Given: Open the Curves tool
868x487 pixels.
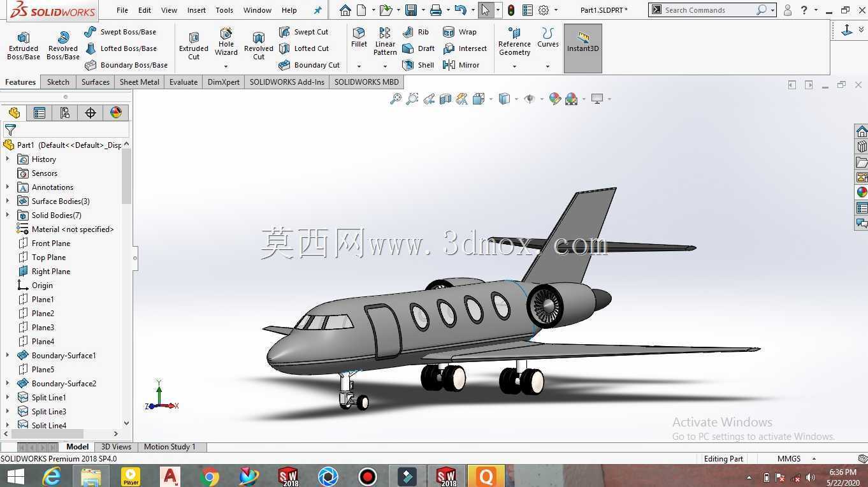Looking at the screenshot, I should point(547,38).
